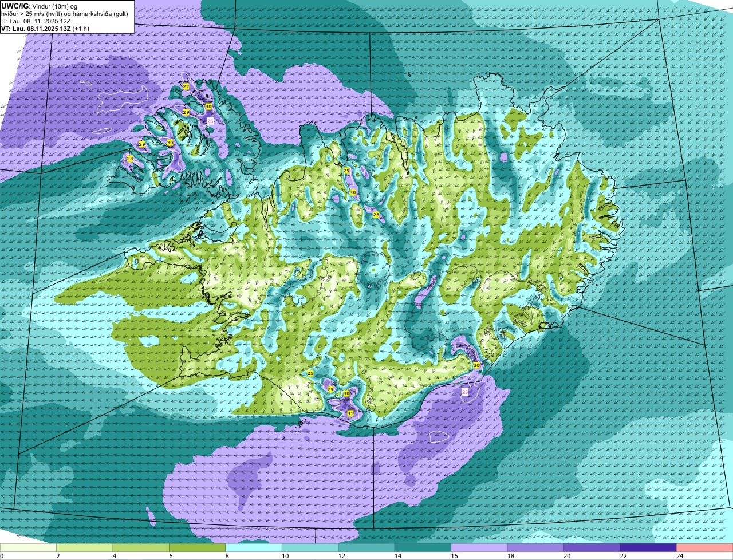This screenshot has height=560, width=733.
Task: Click the legend tick label "8"
Action: [227, 556]
